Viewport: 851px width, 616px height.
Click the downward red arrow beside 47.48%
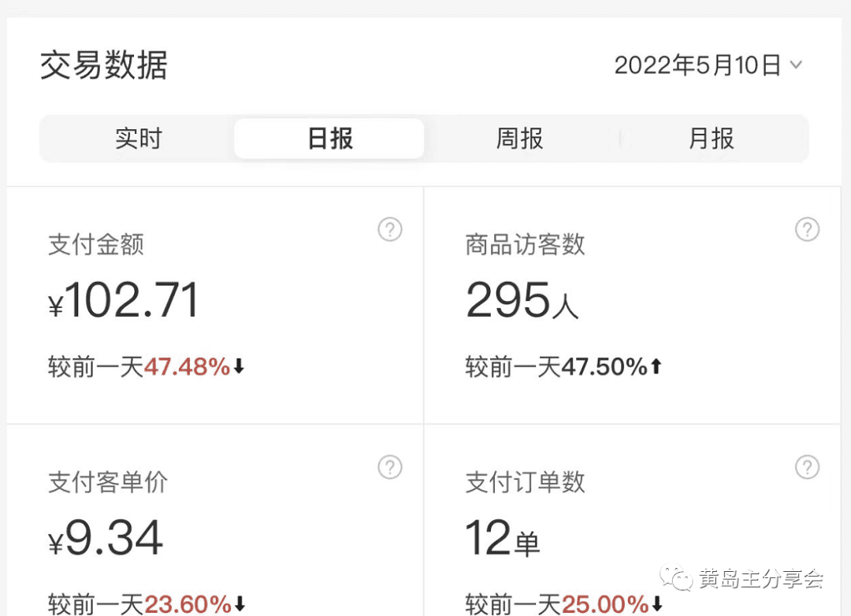[240, 366]
